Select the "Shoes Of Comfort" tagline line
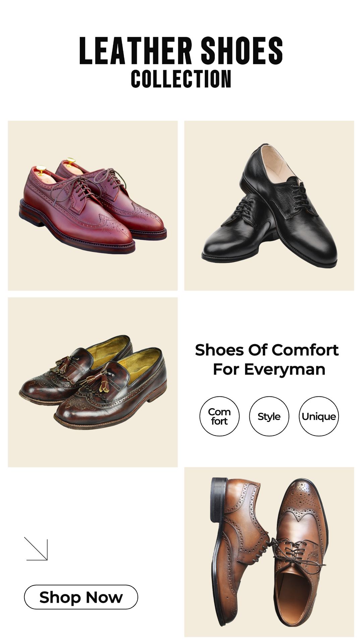Viewport: 362px width, 644px height. [267, 350]
